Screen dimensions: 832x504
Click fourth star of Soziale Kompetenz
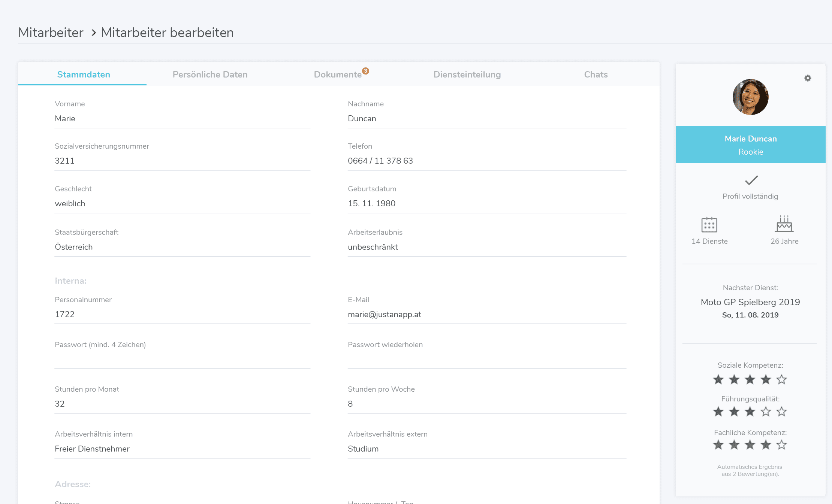766,379
